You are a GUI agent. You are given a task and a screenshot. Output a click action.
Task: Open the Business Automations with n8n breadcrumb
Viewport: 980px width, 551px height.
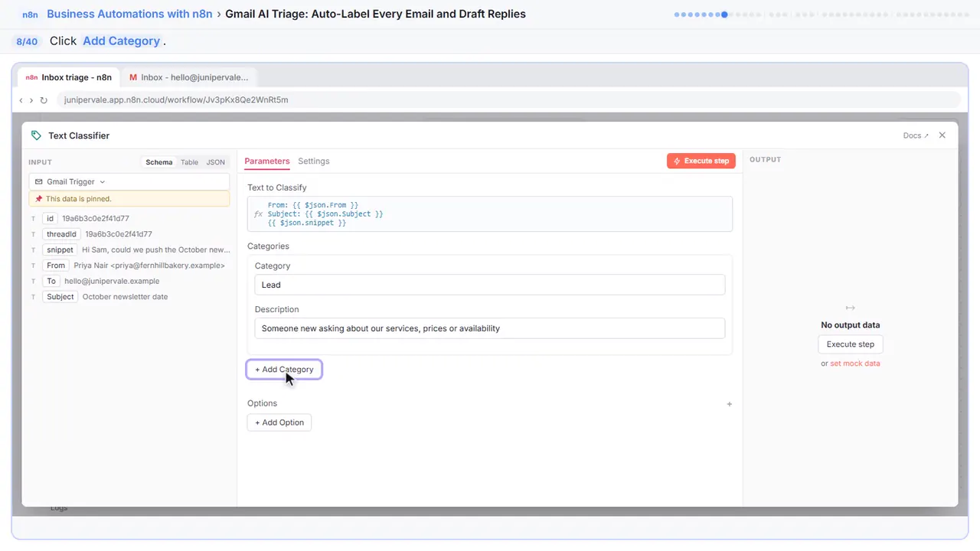click(x=129, y=14)
